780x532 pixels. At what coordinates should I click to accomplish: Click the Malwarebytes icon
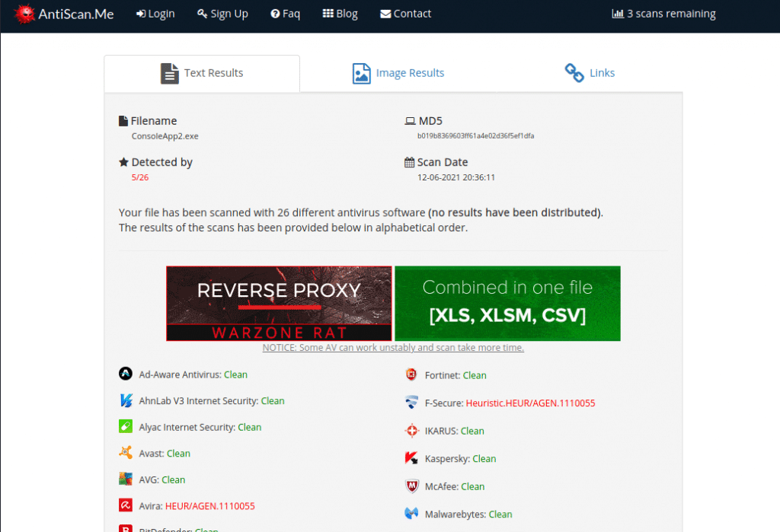coord(411,513)
